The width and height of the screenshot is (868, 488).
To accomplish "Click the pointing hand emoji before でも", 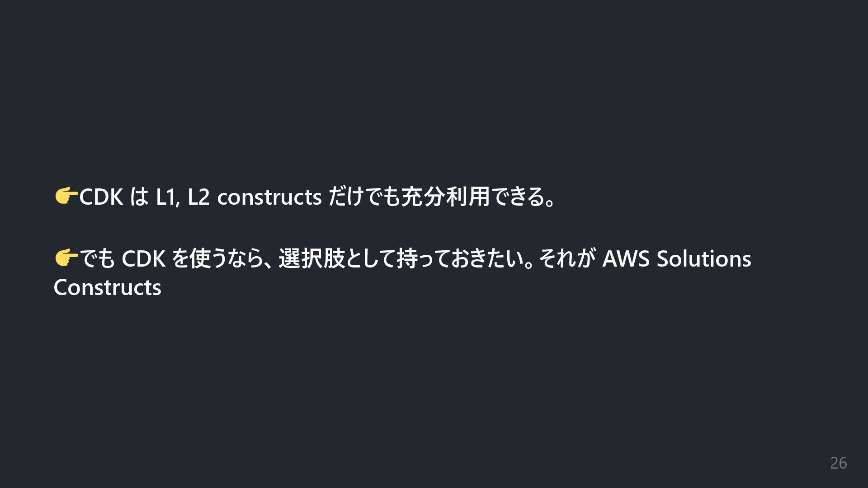I will (66, 258).
